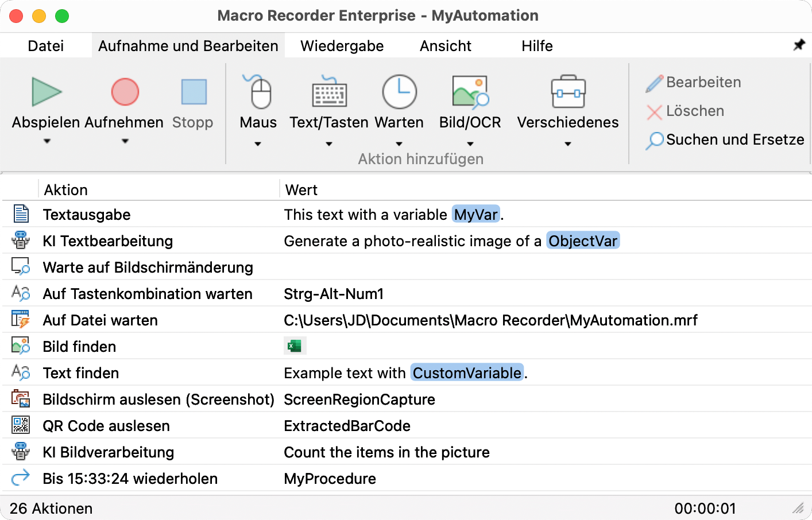
Task: Click the Aufnehmen record icon
Action: (124, 92)
